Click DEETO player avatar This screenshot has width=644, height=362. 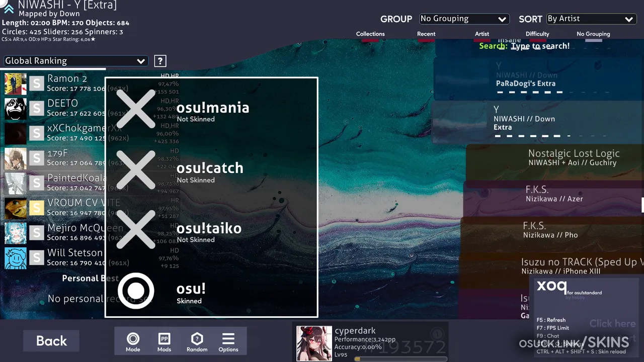(16, 109)
